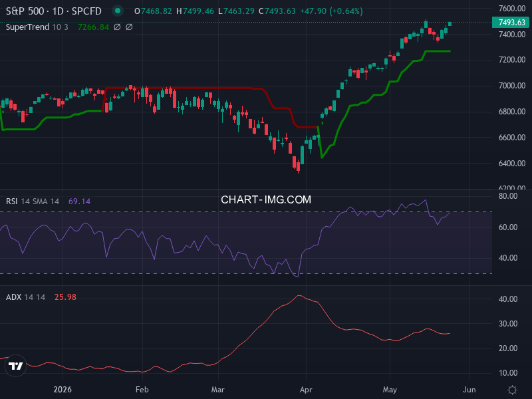Click the 6600.00 price axis label
Screen dimensions: 532x399
point(512,138)
